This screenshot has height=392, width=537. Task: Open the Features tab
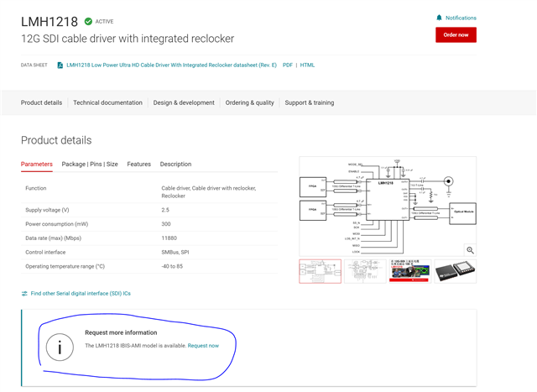click(139, 165)
